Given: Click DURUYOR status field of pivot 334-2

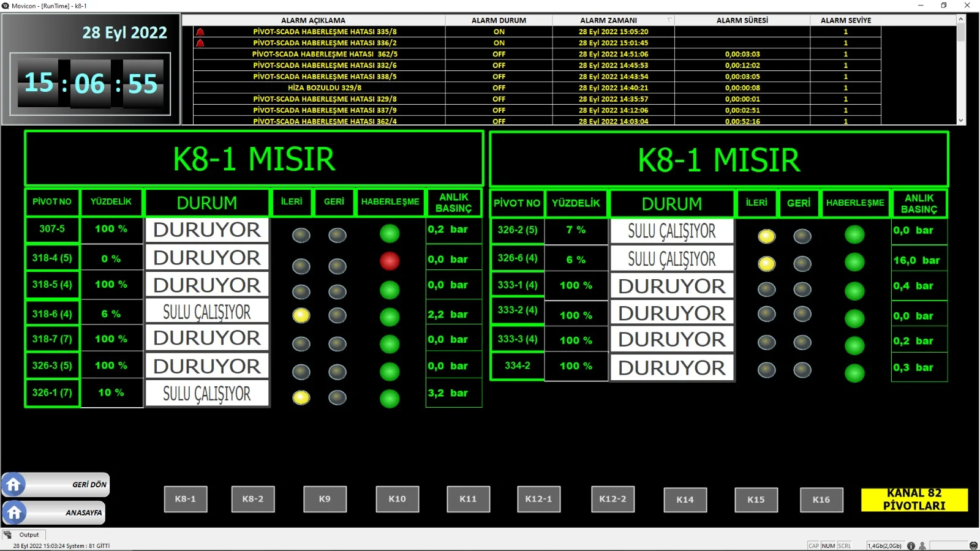Looking at the screenshot, I should [x=672, y=367].
